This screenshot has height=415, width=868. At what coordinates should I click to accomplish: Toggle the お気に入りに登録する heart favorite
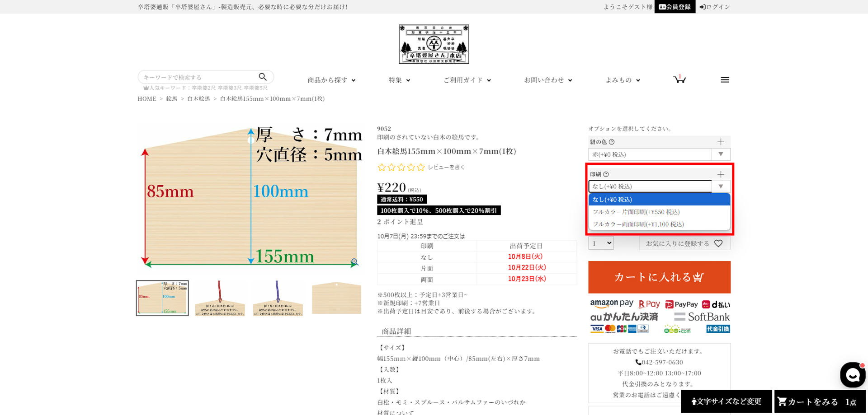point(719,243)
